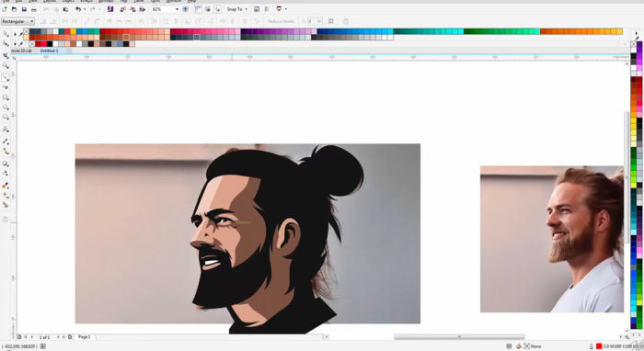This screenshot has width=644, height=351.
Task: Click the Open file folder icon
Action: pos(15,9)
